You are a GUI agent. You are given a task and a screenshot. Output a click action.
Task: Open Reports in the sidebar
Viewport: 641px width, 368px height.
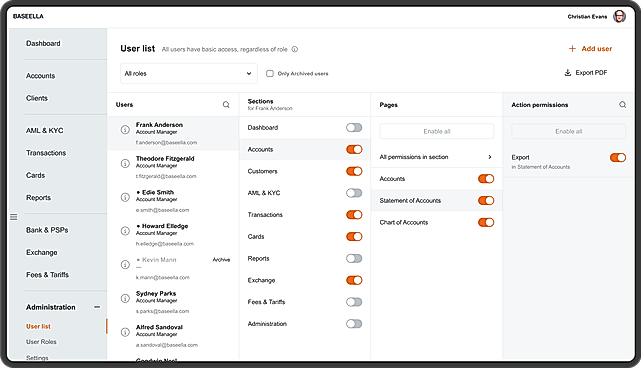[x=38, y=197]
